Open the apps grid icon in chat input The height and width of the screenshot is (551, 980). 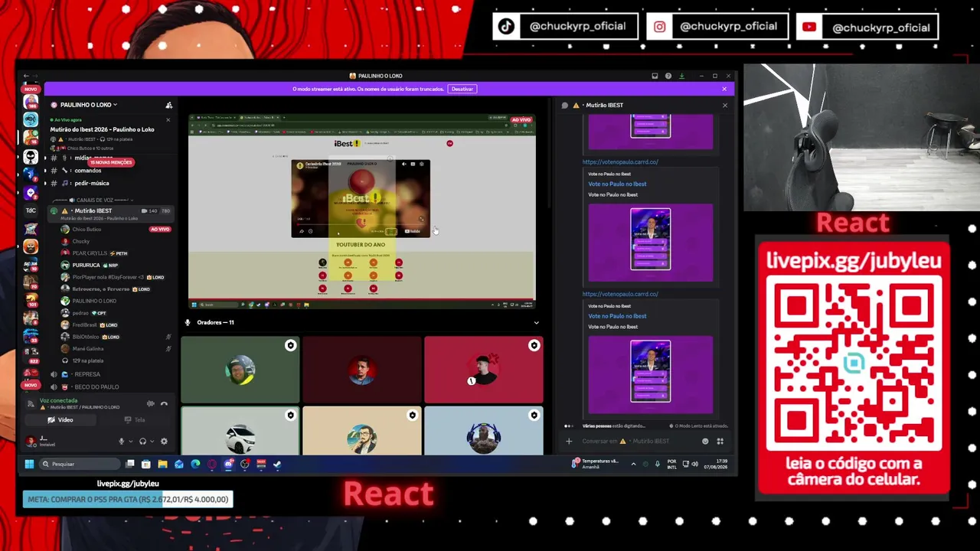(720, 441)
